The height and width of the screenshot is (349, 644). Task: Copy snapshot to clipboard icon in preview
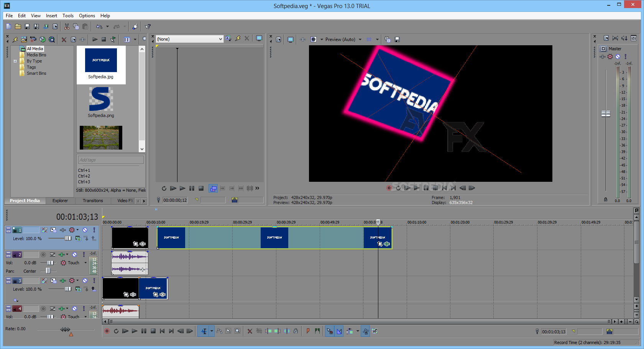coord(388,40)
